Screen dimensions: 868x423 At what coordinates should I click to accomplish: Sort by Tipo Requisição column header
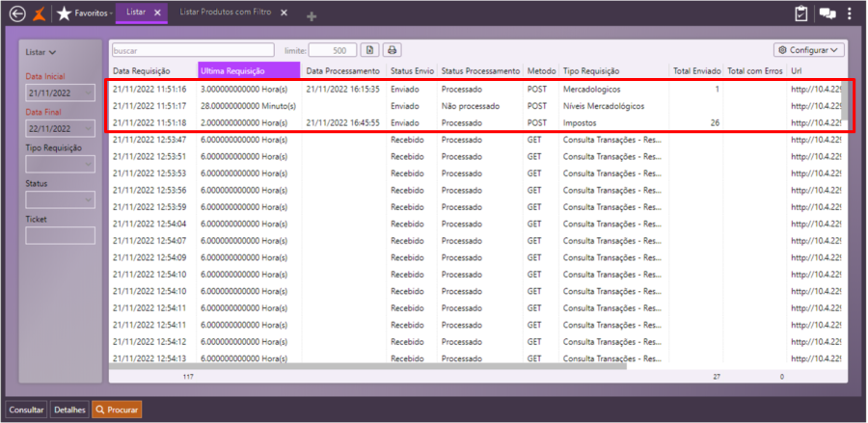click(614, 70)
